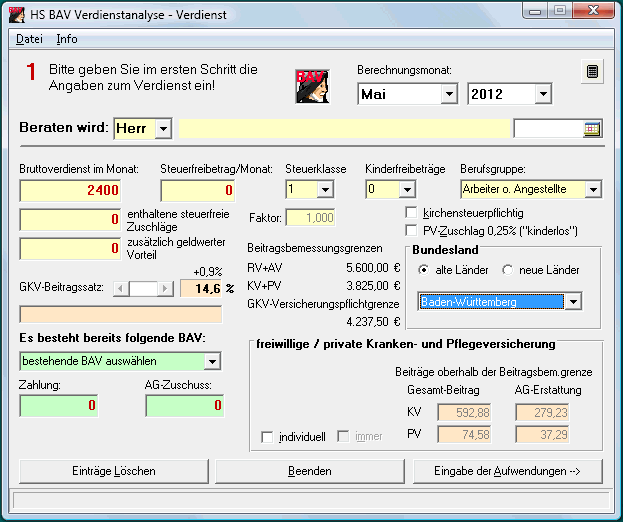Open the Baden-Württemberg state dropdown
Screen dimensions: 623x522
572,301
